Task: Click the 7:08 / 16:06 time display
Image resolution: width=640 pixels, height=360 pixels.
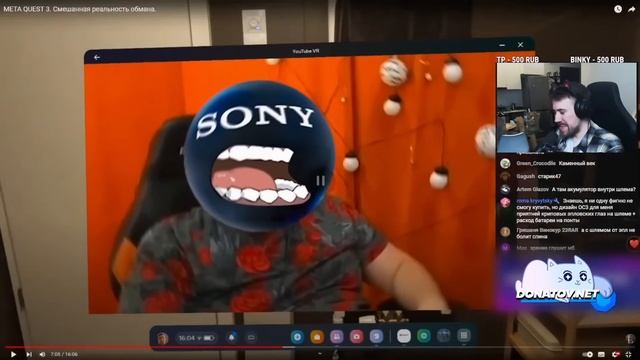Action: click(x=64, y=354)
